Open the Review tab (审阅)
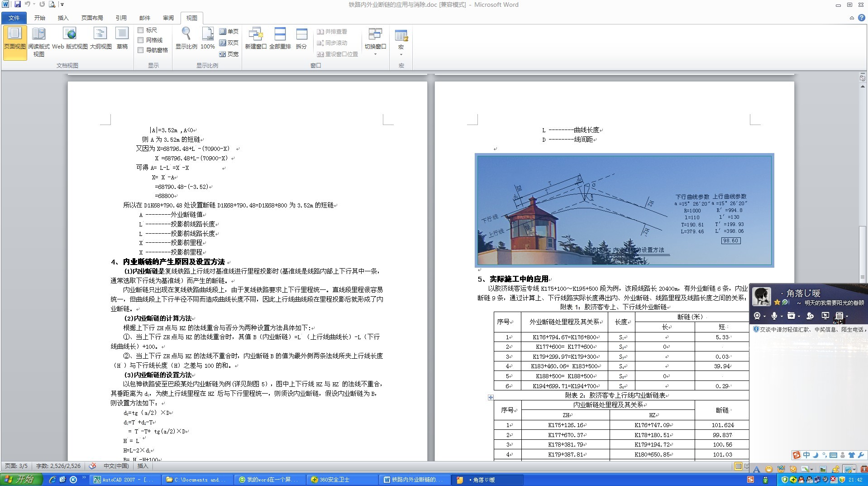Viewport: 868px width, 486px height. tap(168, 18)
